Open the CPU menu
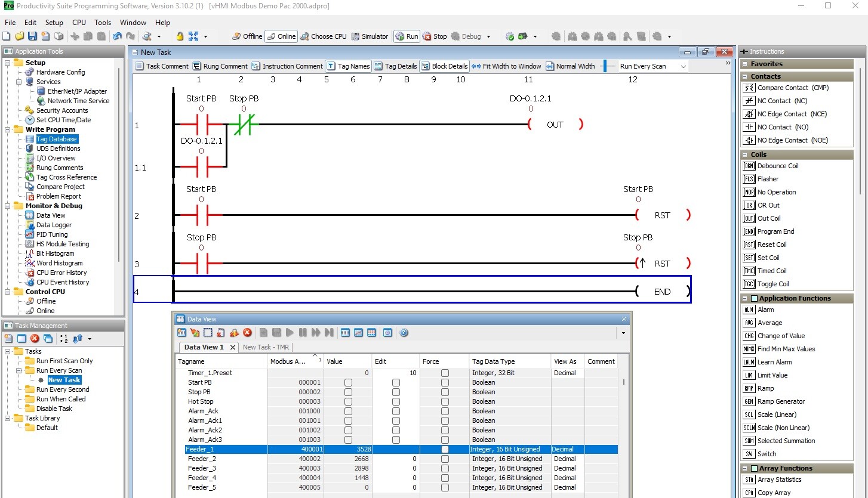This screenshot has width=868, height=498. (79, 23)
